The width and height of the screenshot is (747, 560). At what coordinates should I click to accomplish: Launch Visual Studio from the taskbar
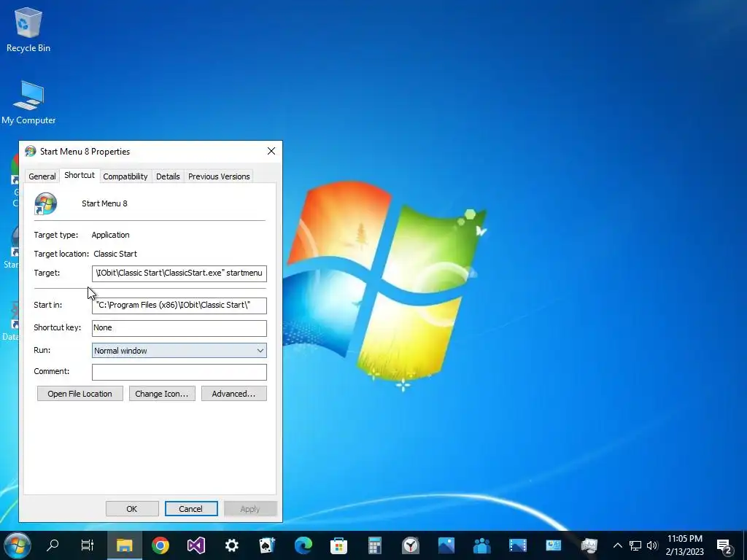(196, 545)
